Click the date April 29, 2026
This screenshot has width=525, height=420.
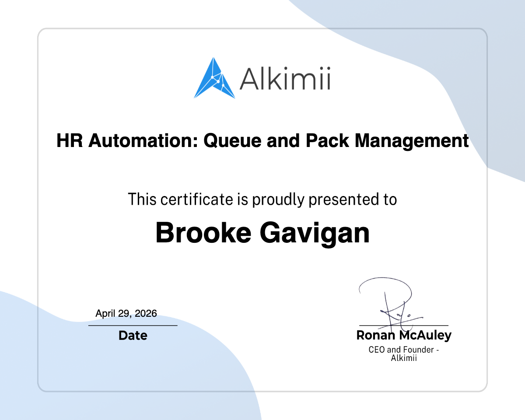pyautogui.click(x=126, y=313)
